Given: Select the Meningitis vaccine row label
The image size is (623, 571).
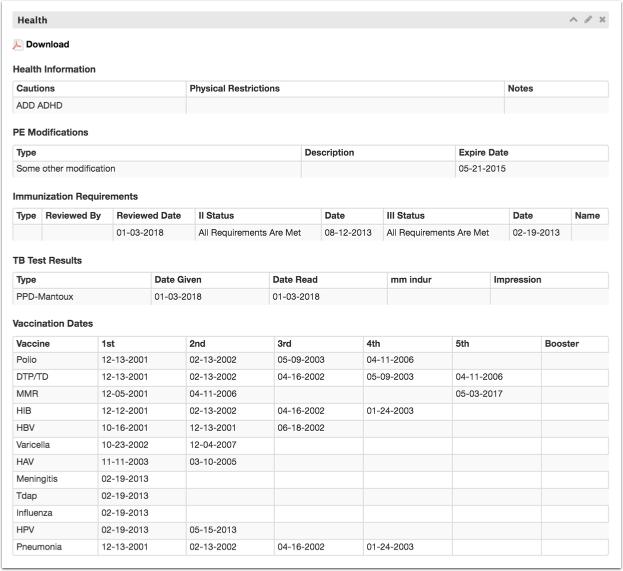Looking at the screenshot, I should pos(37,479).
